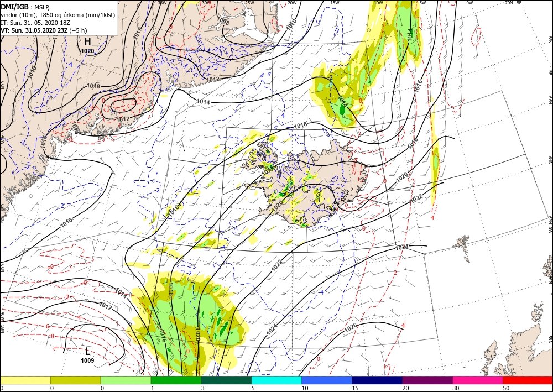The height and width of the screenshot is (392, 553).
Task: Click the red 50+ mm legend swatch
Action: [528, 380]
